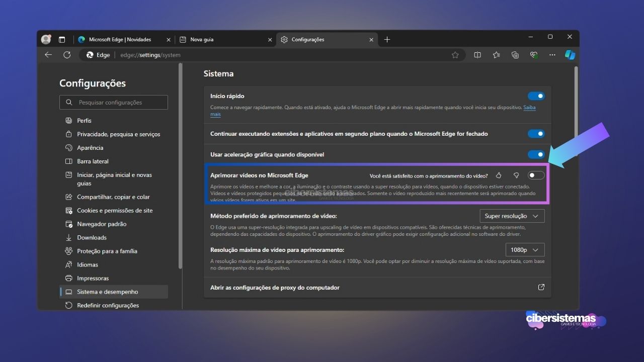Open Proteção para a família section
The width and height of the screenshot is (644, 362).
point(114,251)
